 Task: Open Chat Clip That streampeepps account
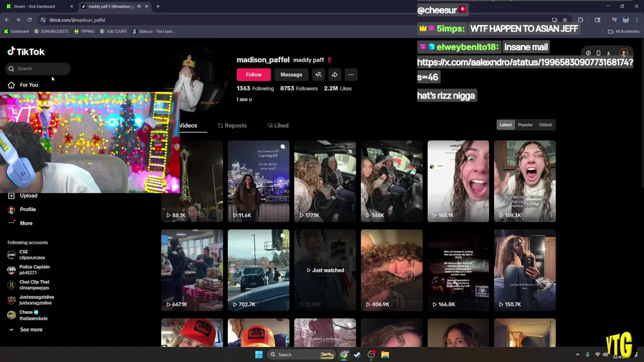pos(29,285)
